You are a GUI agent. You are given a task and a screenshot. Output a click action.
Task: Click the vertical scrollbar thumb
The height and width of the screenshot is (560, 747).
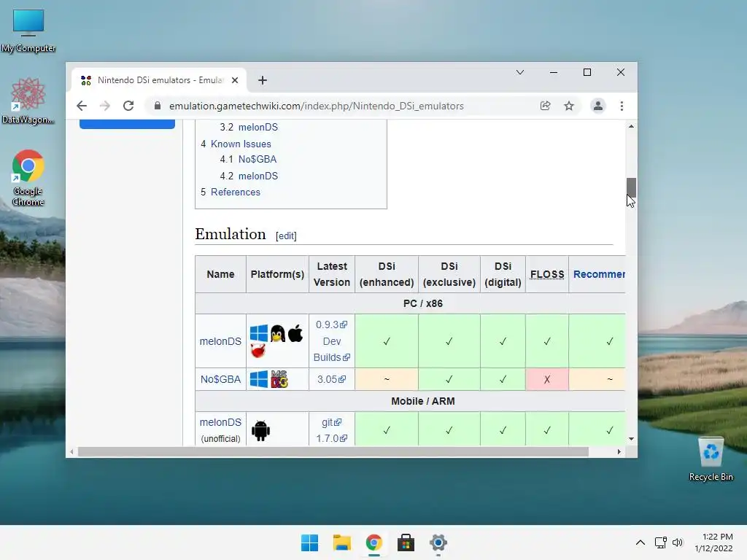(x=631, y=187)
